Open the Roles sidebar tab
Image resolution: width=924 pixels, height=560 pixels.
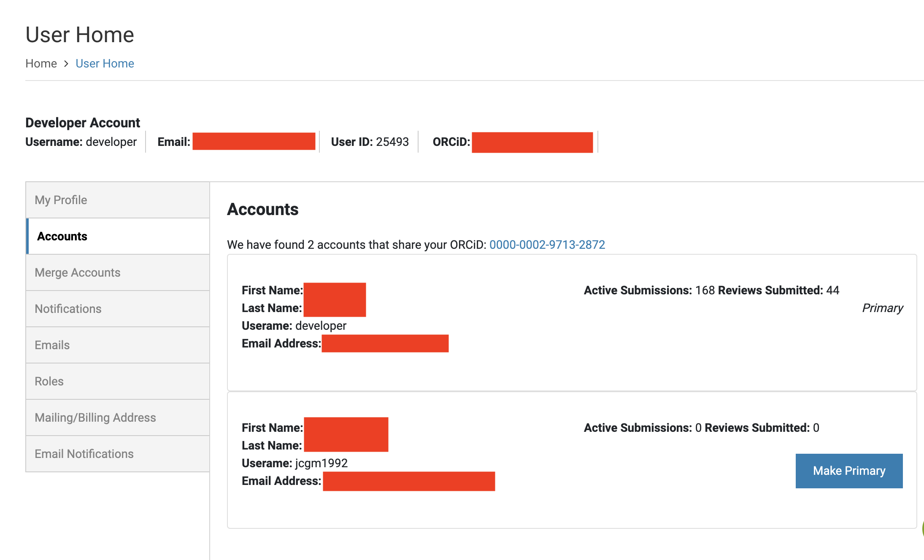pyautogui.click(x=49, y=381)
